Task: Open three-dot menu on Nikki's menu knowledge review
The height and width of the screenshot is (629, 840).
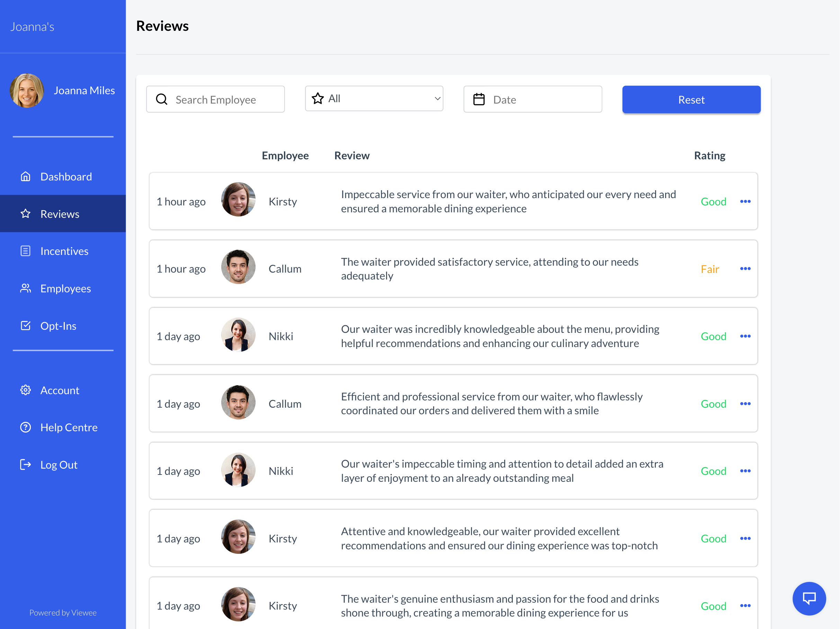Action: click(x=745, y=336)
